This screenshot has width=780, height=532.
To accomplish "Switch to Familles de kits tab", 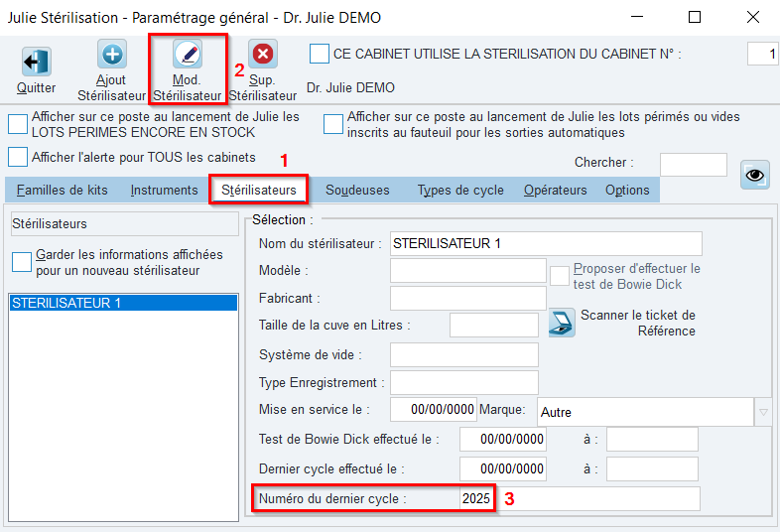I will pyautogui.click(x=63, y=191).
